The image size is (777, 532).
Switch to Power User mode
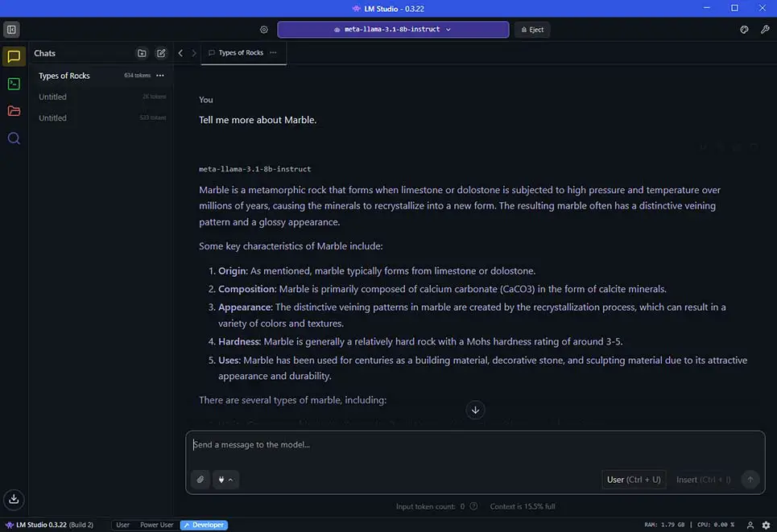(156, 525)
